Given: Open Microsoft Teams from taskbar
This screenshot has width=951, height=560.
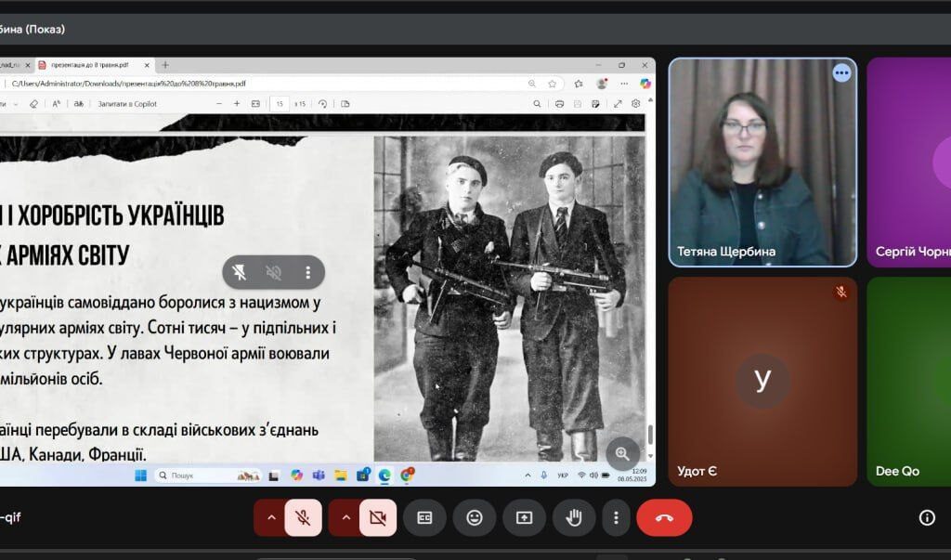Looking at the screenshot, I should click(x=319, y=475).
